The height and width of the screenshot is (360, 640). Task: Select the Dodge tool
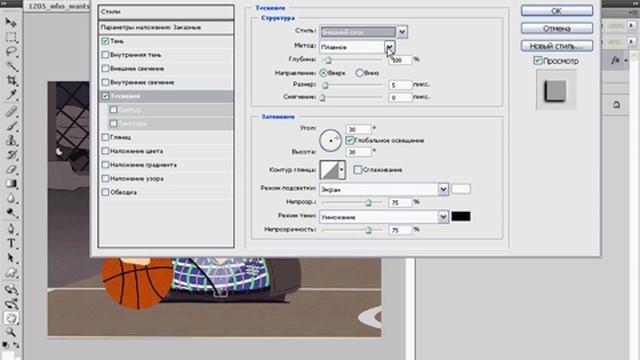(x=11, y=213)
